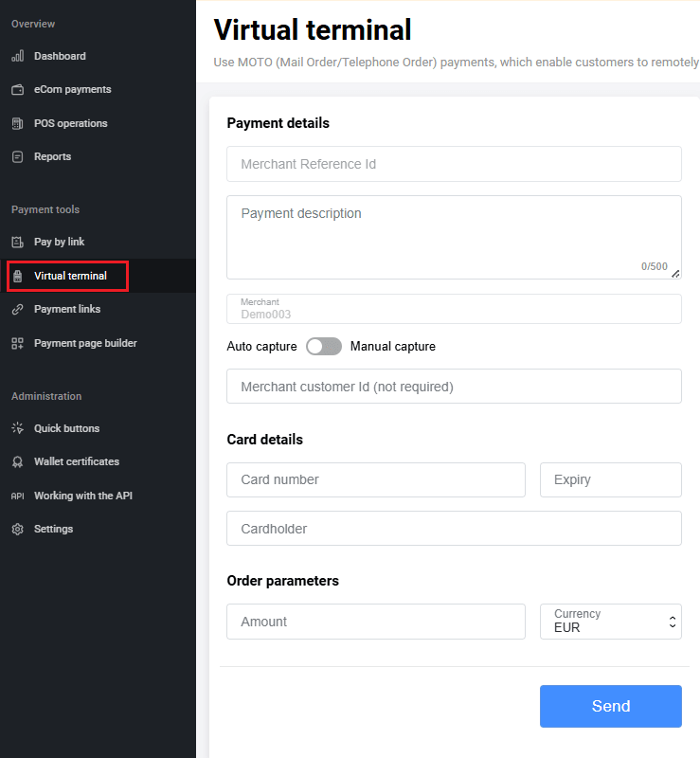Open Virtual terminal menu item
Image resolution: width=700 pixels, height=758 pixels.
70,276
